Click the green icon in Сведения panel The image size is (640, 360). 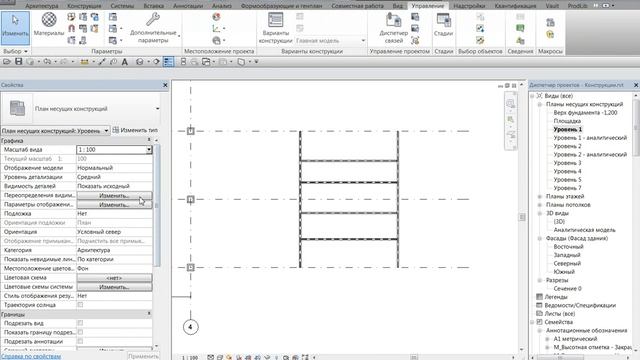click(520, 28)
